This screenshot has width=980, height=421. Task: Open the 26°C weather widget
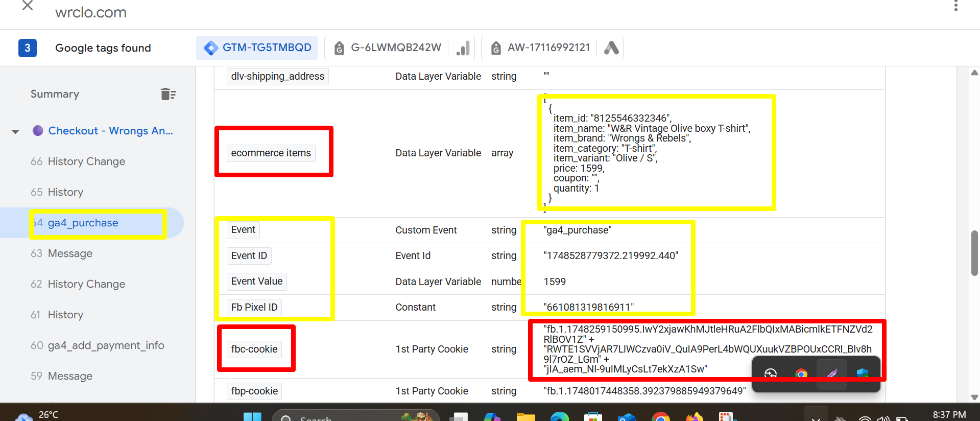pyautogui.click(x=37, y=415)
